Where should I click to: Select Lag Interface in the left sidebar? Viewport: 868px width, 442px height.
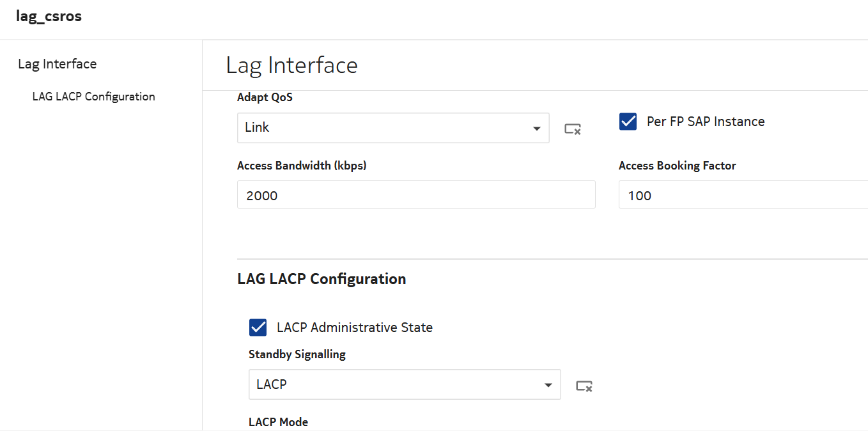58,64
